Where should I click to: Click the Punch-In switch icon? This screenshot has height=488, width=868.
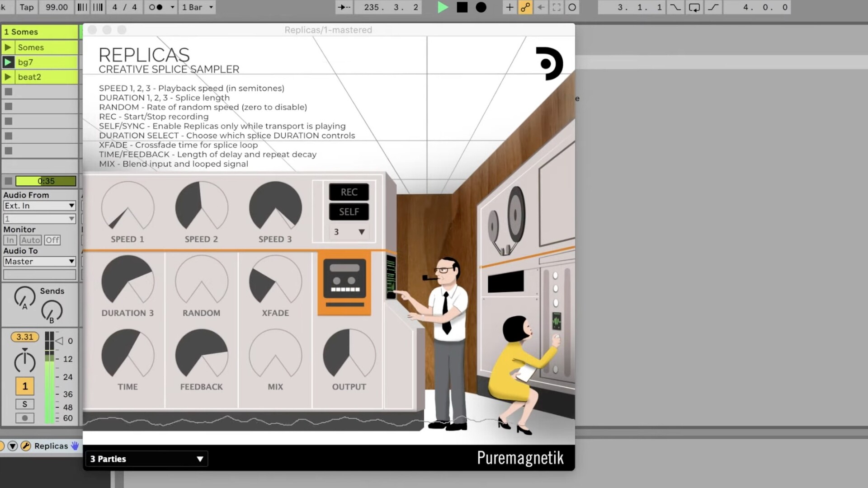pyautogui.click(x=675, y=7)
